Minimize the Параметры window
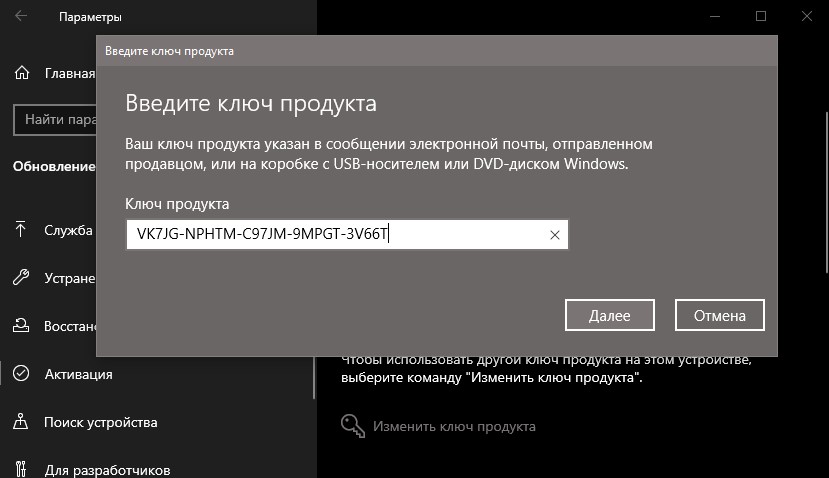The width and height of the screenshot is (829, 478). 715,16
